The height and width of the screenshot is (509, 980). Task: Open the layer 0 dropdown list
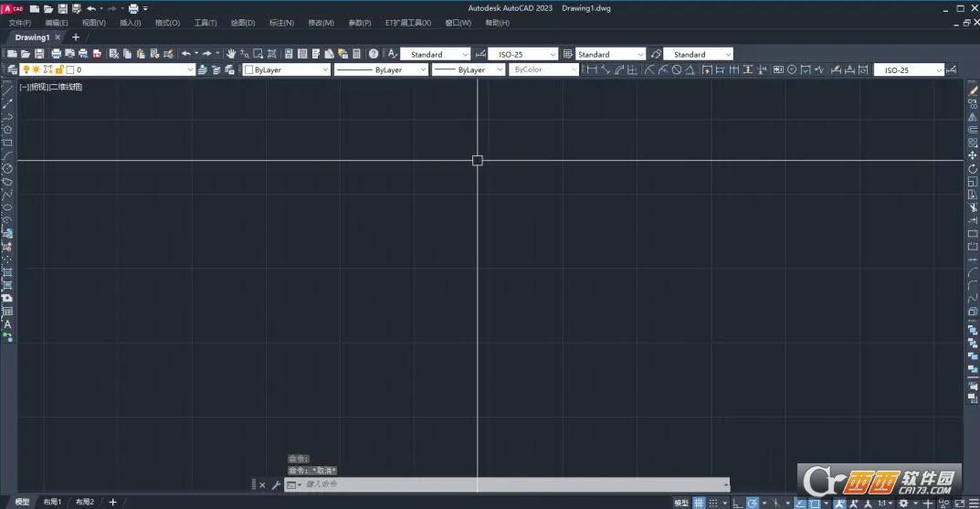190,69
